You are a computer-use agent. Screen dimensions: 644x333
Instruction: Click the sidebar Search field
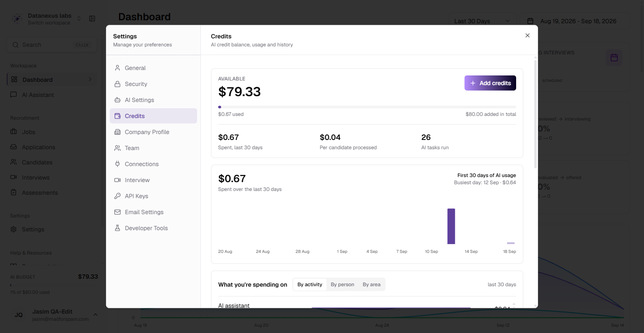(x=52, y=45)
